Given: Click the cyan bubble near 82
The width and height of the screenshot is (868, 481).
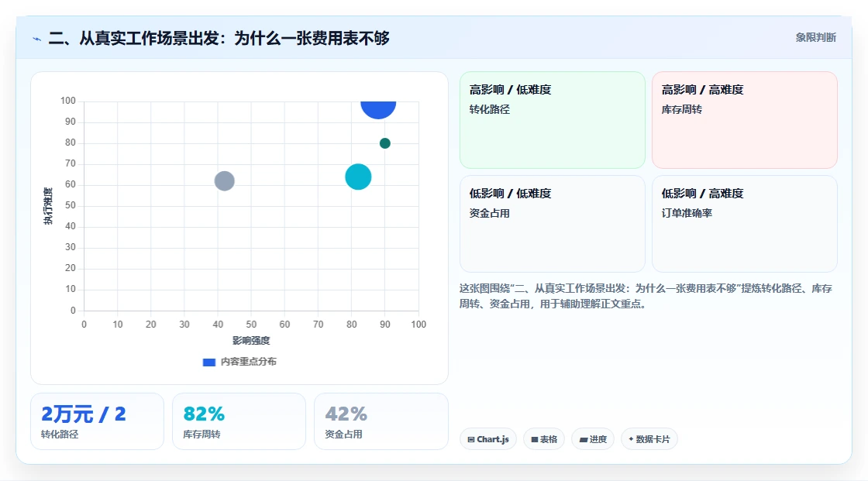Looking at the screenshot, I should click(358, 177).
